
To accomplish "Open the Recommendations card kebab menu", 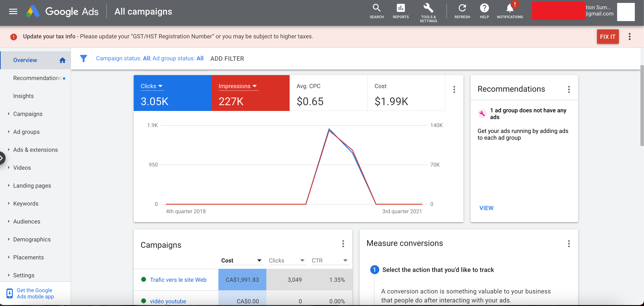I will (x=569, y=89).
